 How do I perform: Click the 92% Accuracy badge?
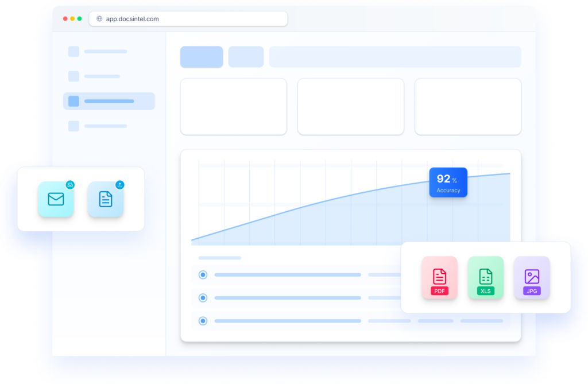pos(448,183)
